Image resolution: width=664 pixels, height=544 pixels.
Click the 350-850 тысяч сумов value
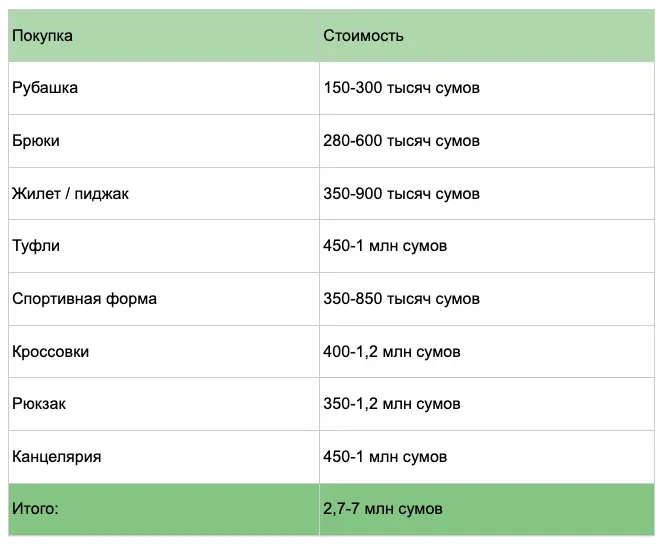pos(401,299)
